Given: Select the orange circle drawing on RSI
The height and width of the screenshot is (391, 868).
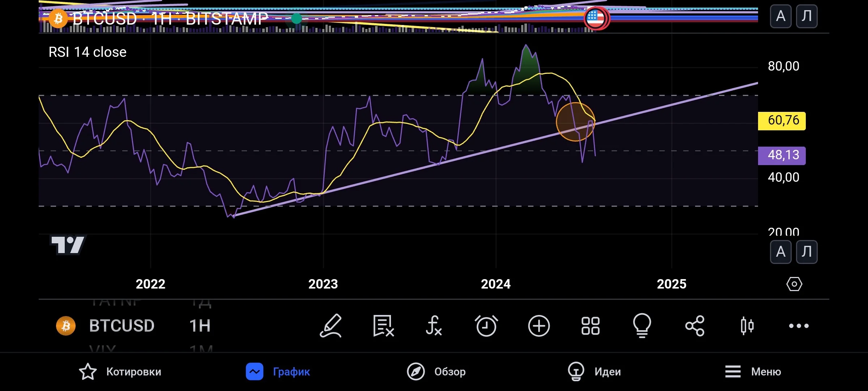Looking at the screenshot, I should pyautogui.click(x=575, y=122).
